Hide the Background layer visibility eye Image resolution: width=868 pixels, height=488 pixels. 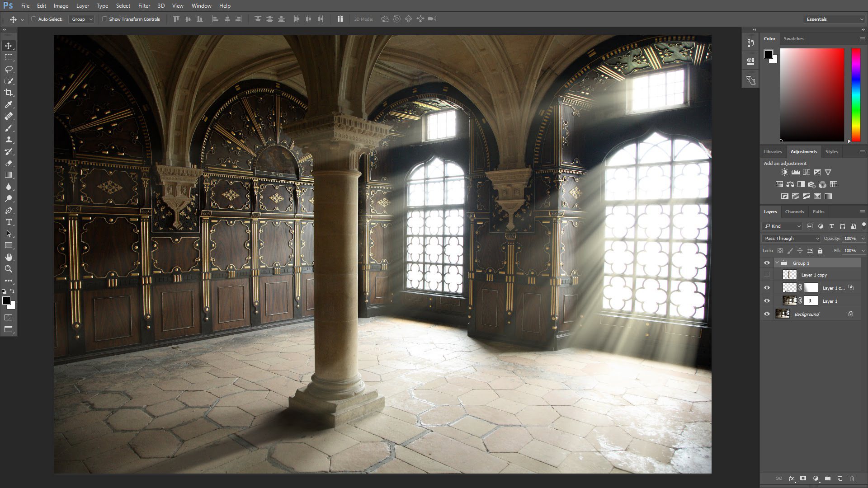click(767, 314)
